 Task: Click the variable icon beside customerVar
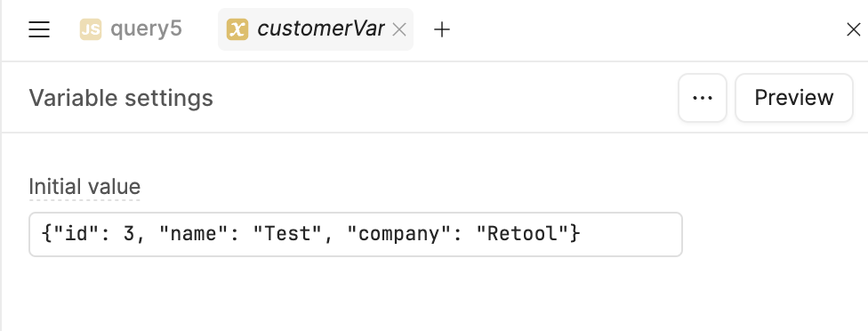237,29
